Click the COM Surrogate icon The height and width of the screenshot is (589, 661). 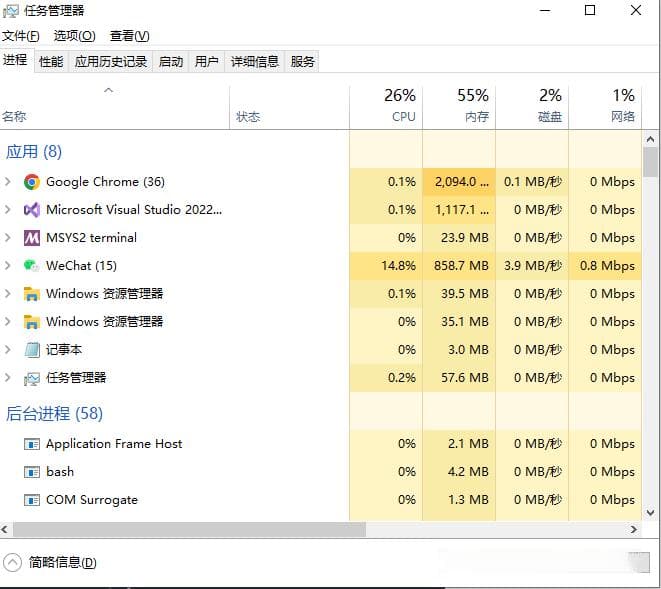point(32,500)
